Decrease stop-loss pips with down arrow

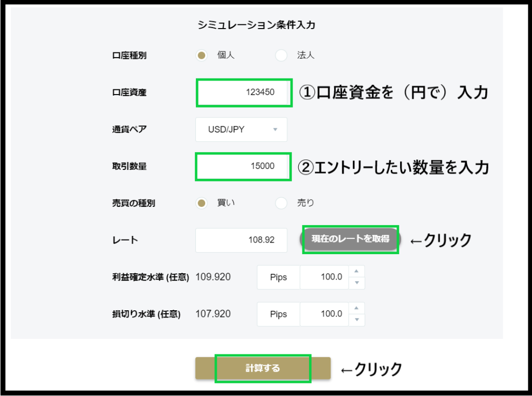click(356, 320)
